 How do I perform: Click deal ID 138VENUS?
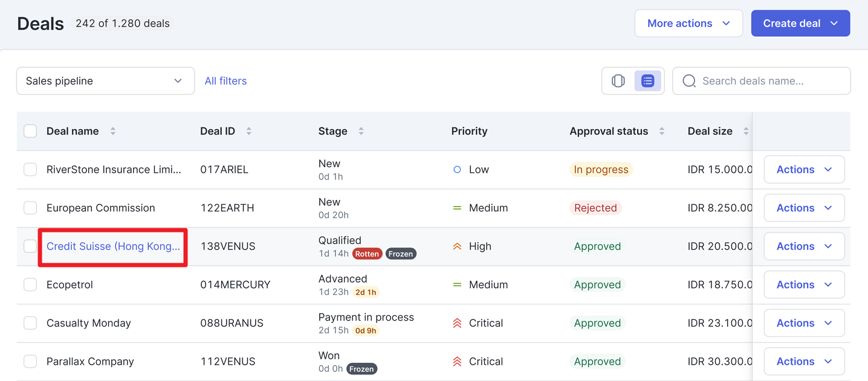click(228, 246)
